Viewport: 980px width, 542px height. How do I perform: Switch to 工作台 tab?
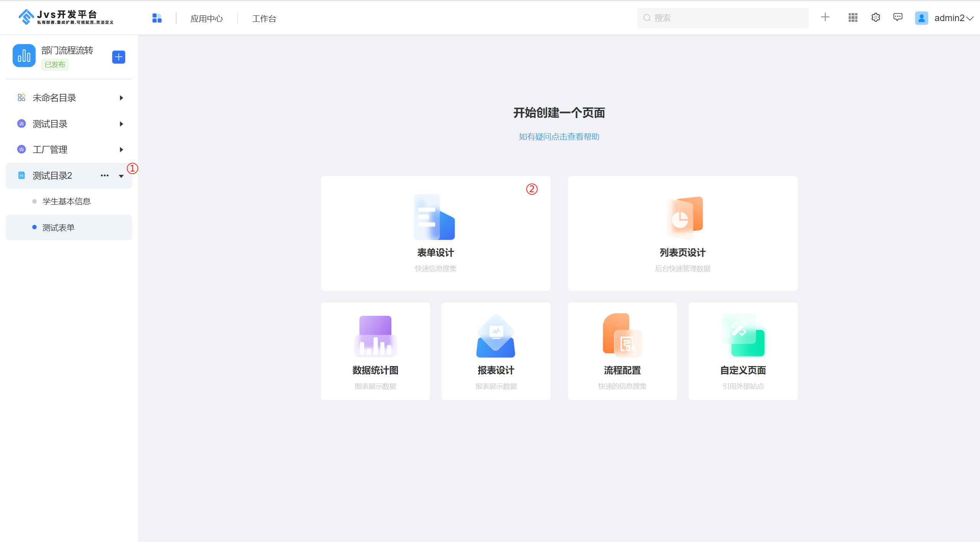pyautogui.click(x=264, y=18)
